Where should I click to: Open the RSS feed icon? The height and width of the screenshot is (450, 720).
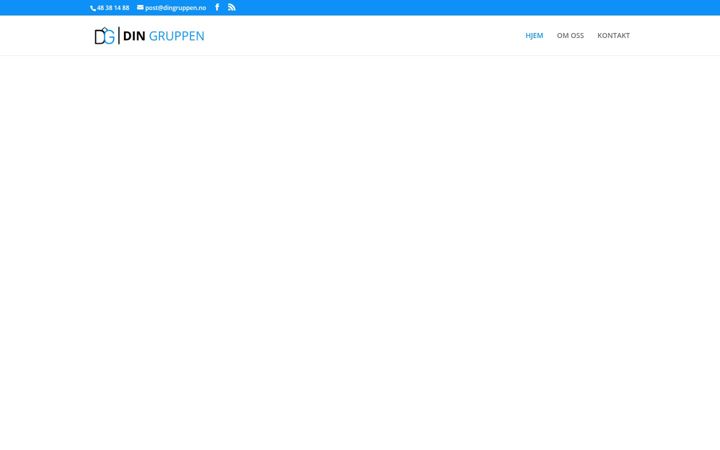click(231, 7)
